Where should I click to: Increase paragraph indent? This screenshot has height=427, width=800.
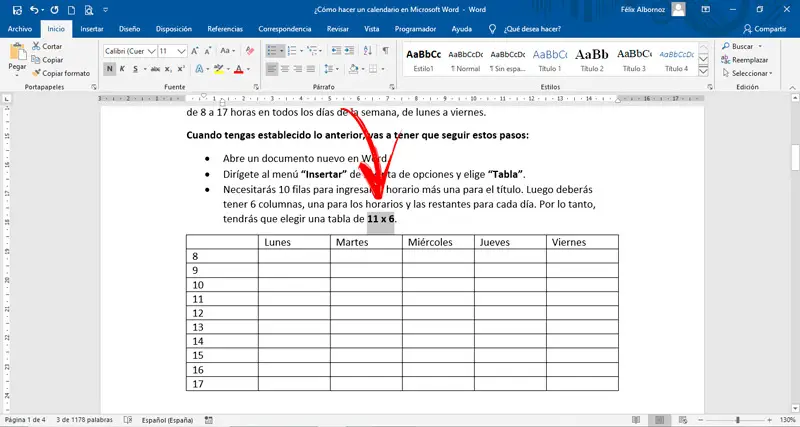click(349, 51)
